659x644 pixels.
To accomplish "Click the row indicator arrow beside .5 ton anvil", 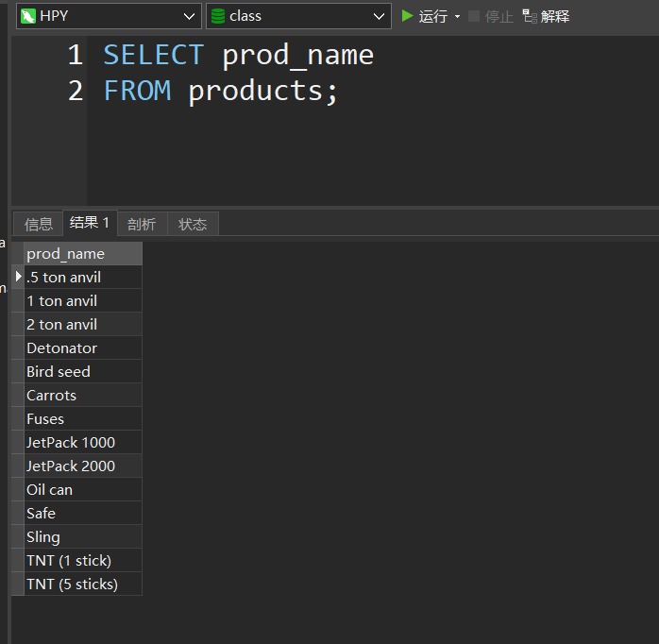I will click(18, 277).
